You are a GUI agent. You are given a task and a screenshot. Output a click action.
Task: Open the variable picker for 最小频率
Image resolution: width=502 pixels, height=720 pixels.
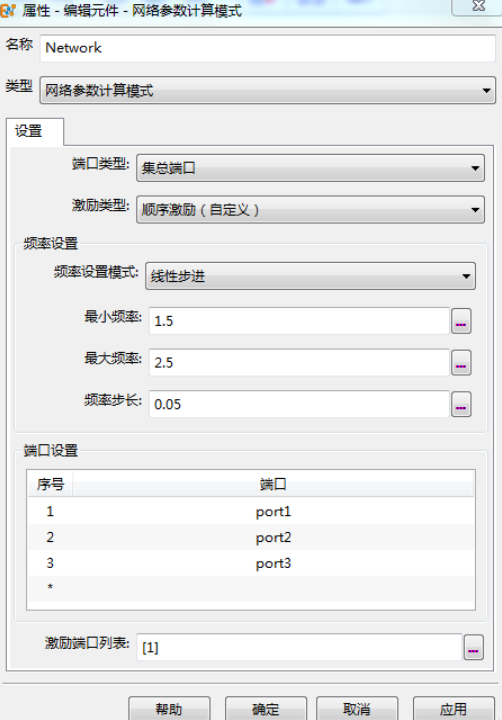pos(461,321)
